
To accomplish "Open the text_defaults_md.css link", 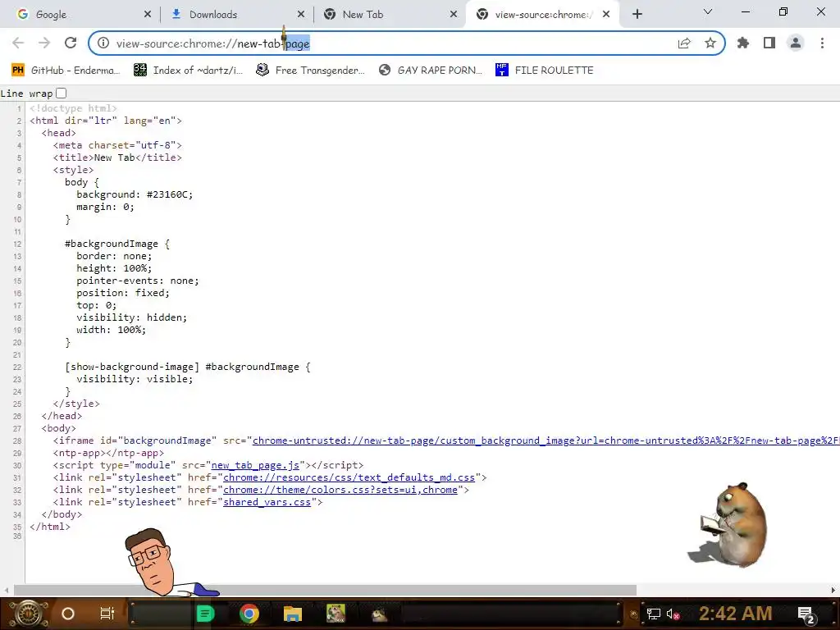I will point(349,477).
